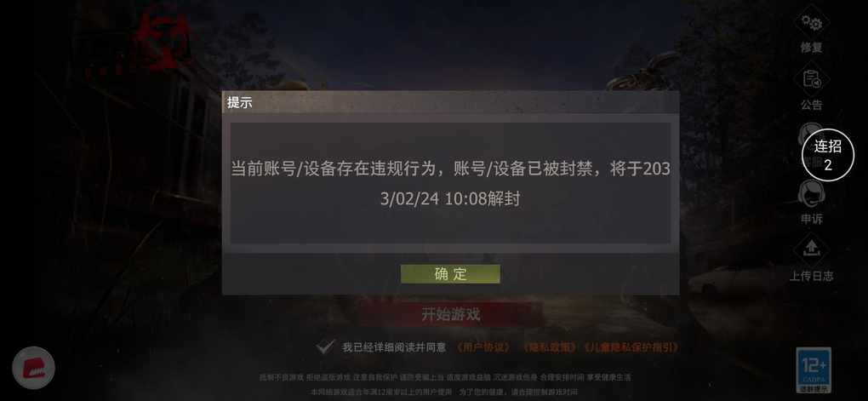Tap the 申诉 appeal headset icon
868x401 pixels.
pos(812,194)
